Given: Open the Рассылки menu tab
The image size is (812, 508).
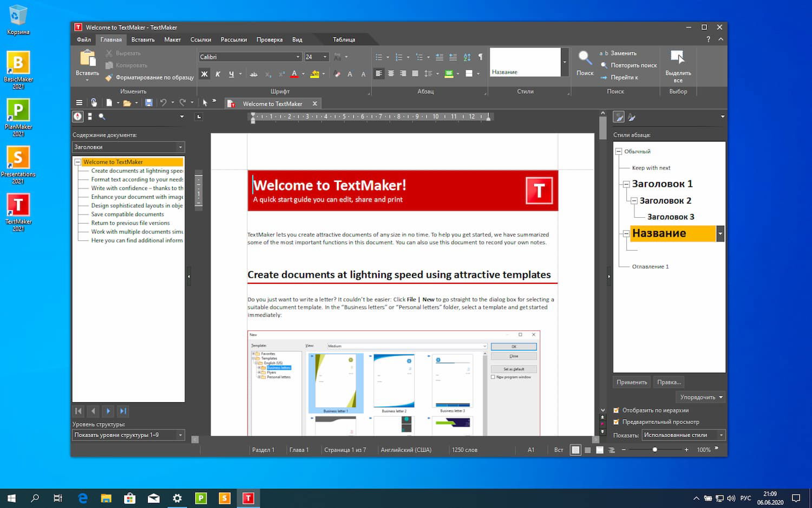Looking at the screenshot, I should [233, 39].
